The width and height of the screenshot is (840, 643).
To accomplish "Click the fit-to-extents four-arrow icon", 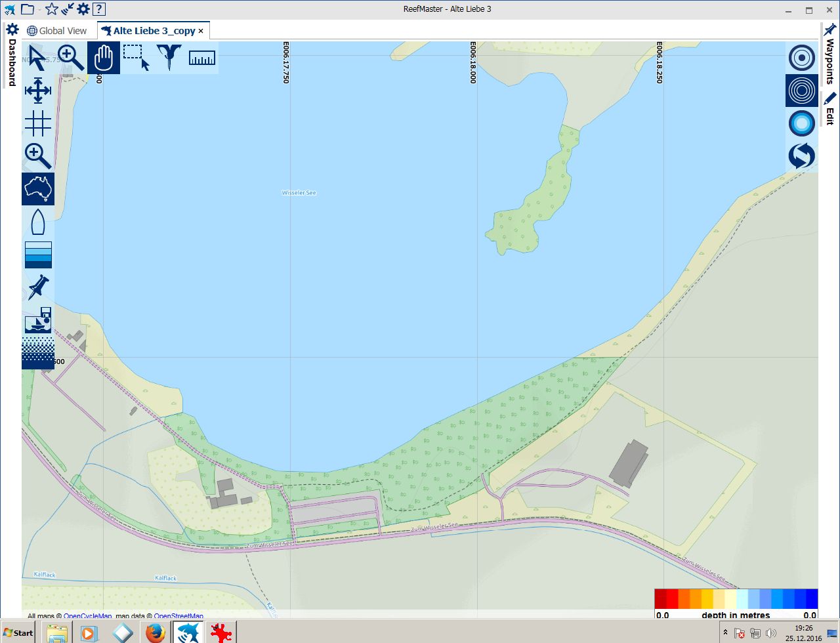I will (38, 91).
